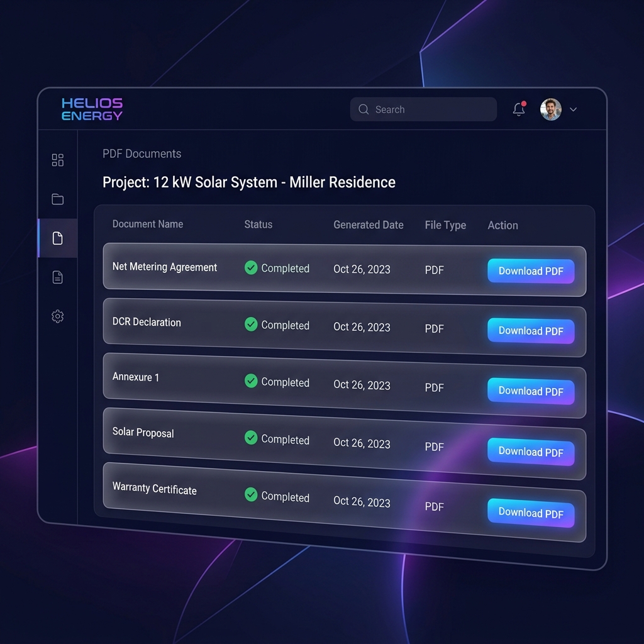Click the green check for DCR Declaration
Image resolution: width=644 pixels, height=644 pixels.
click(x=251, y=325)
